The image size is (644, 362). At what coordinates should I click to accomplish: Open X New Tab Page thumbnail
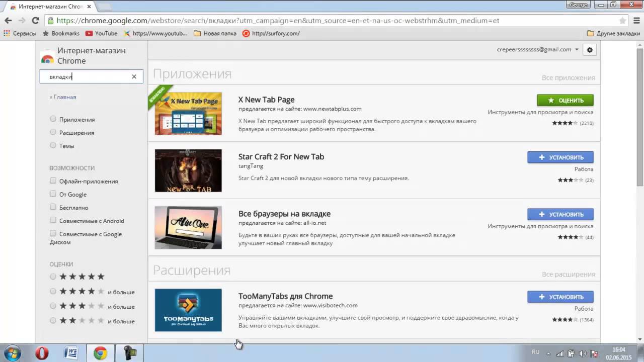pos(188,113)
